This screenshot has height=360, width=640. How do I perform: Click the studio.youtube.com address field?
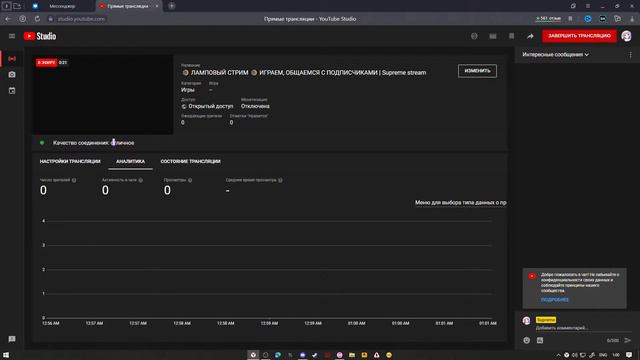tap(81, 19)
